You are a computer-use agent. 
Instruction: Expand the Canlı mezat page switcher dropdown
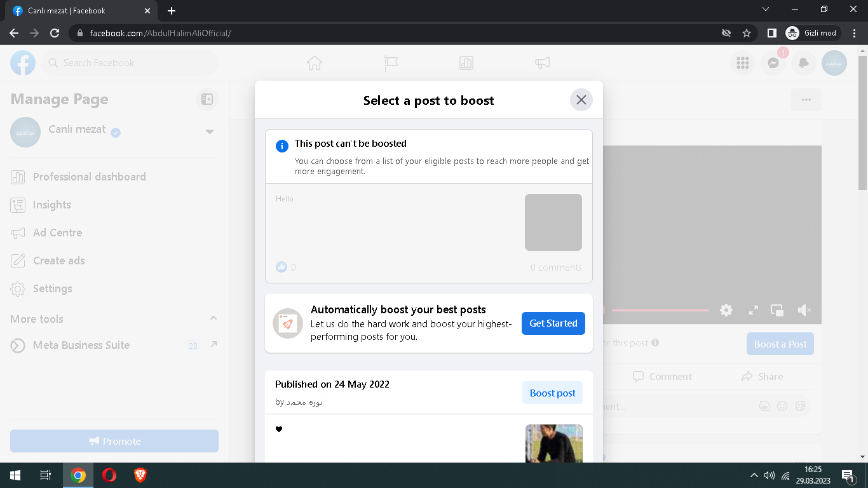(210, 132)
